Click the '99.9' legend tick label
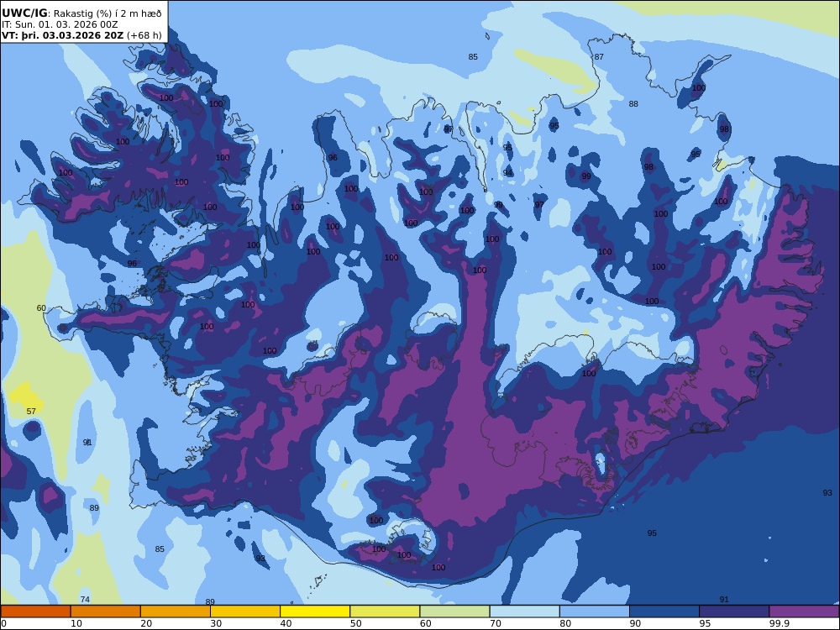Viewport: 840px width, 630px height. tap(779, 623)
